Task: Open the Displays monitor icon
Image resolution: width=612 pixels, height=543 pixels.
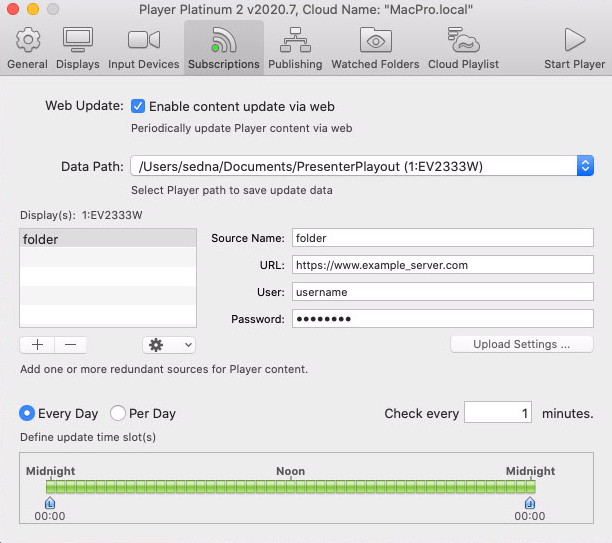Action: [78, 40]
